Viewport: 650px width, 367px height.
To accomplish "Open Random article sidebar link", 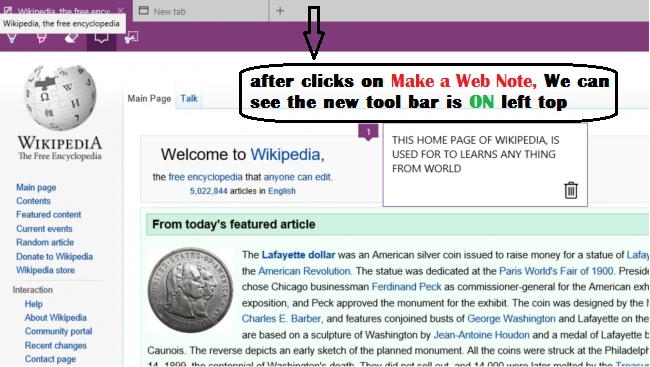I will (x=45, y=243).
